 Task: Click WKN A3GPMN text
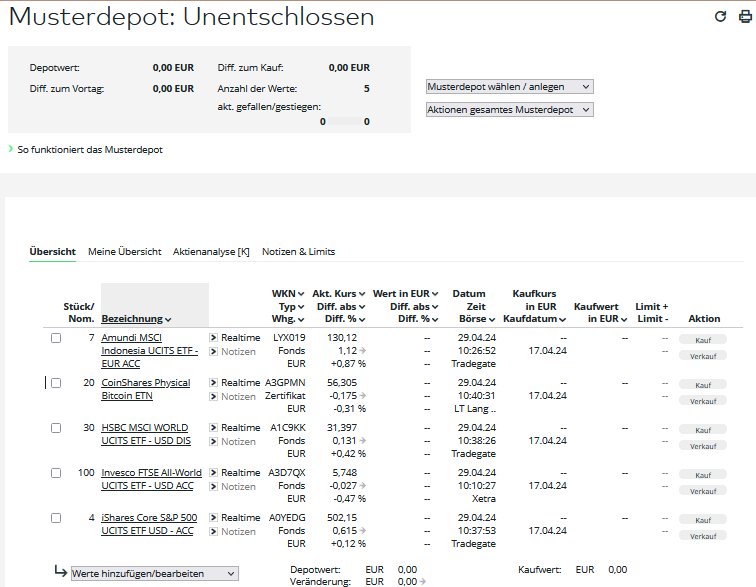coord(285,382)
